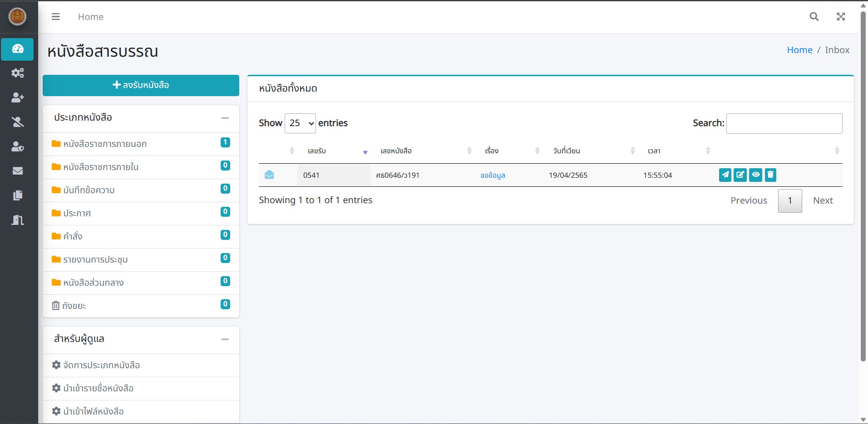Screen dimensions: 868x424
Task: Click the open envelope icon in row 0541
Action: pyautogui.click(x=269, y=175)
